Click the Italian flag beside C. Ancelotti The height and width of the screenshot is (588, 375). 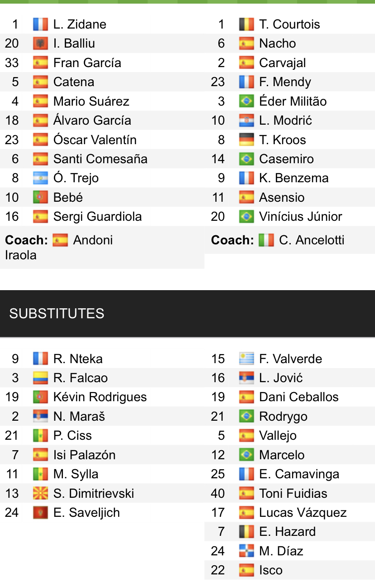point(266,240)
